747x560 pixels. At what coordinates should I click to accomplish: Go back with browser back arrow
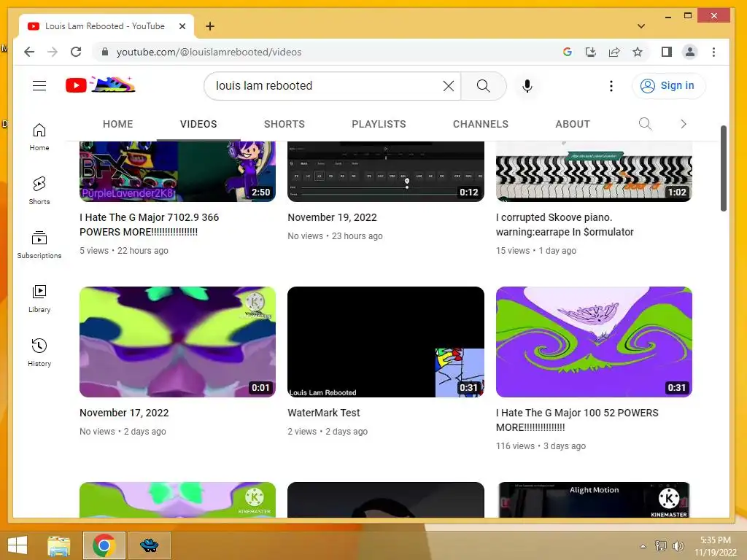coord(29,52)
